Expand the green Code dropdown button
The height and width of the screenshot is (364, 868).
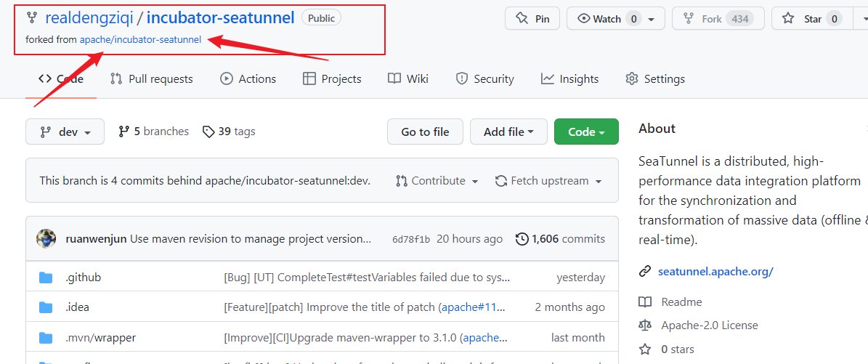click(x=586, y=132)
